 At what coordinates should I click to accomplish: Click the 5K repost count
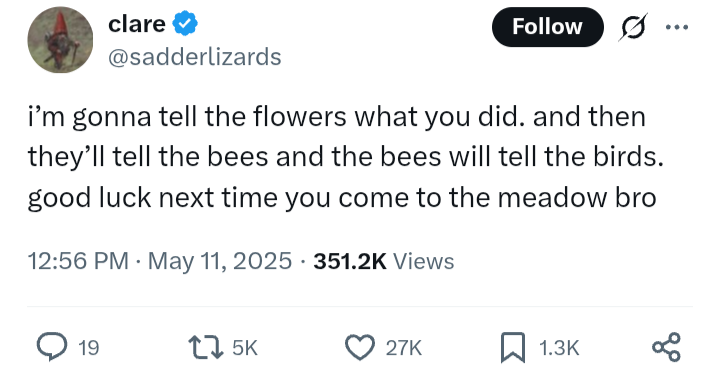coord(245,348)
